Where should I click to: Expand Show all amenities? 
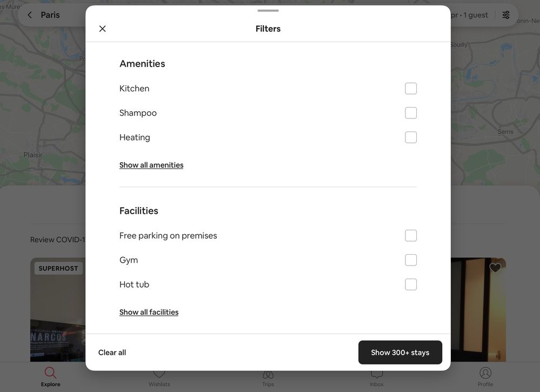coord(151,165)
